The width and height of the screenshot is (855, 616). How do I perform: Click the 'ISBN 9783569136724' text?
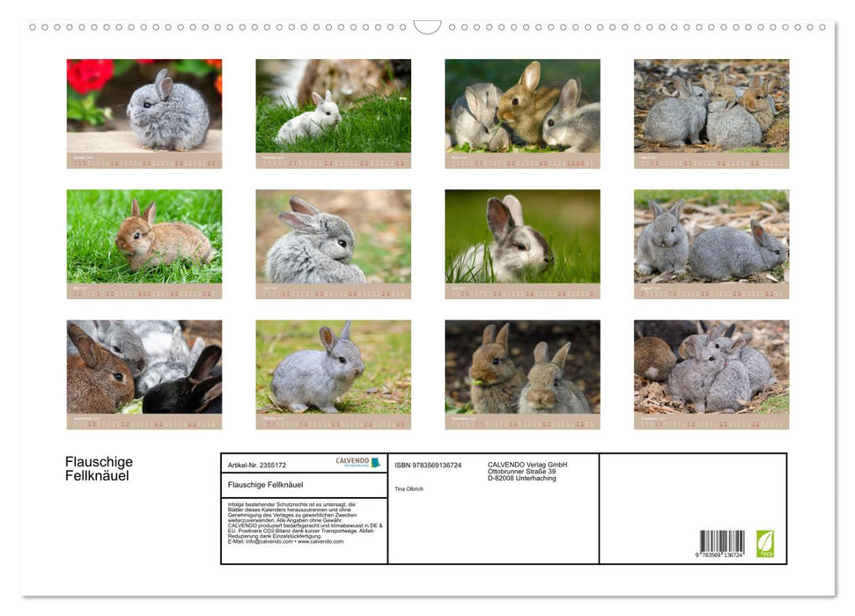[x=428, y=465]
